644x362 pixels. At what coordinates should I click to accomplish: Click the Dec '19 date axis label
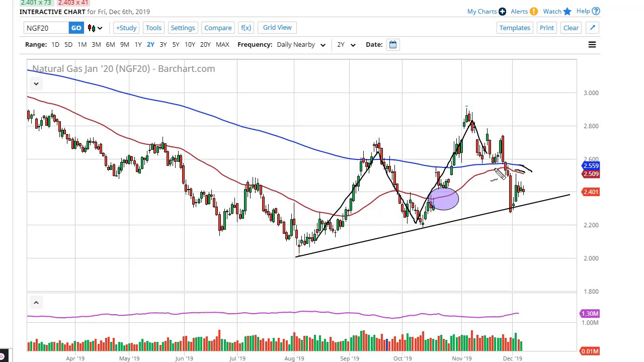click(512, 358)
